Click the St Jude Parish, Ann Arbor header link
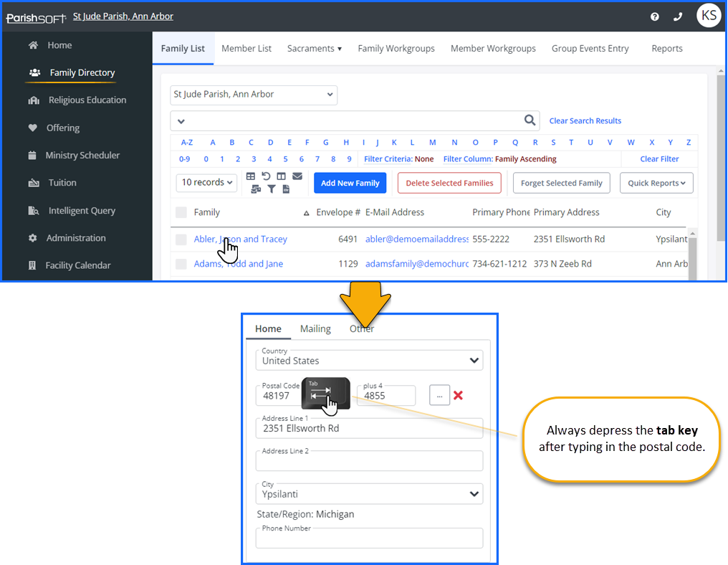728x565 pixels. point(123,16)
